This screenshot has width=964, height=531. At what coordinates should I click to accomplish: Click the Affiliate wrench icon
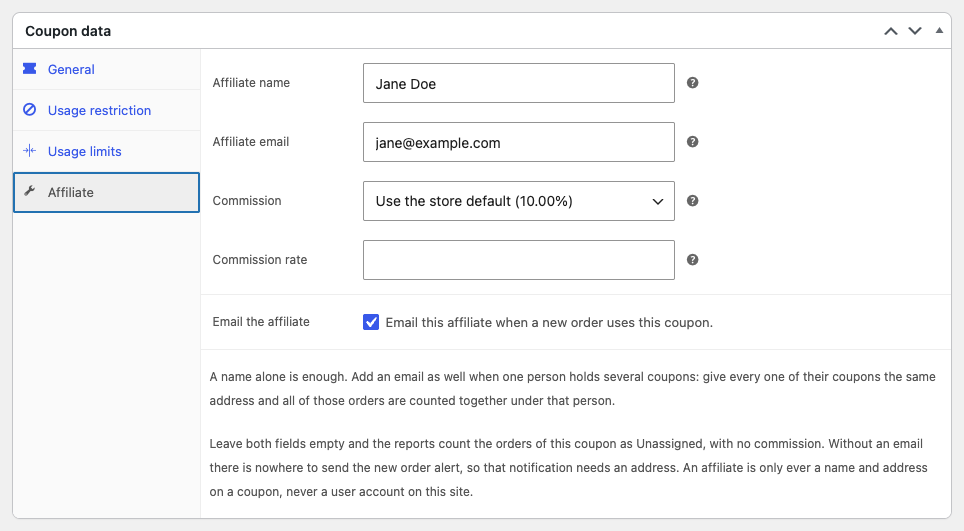tap(30, 191)
